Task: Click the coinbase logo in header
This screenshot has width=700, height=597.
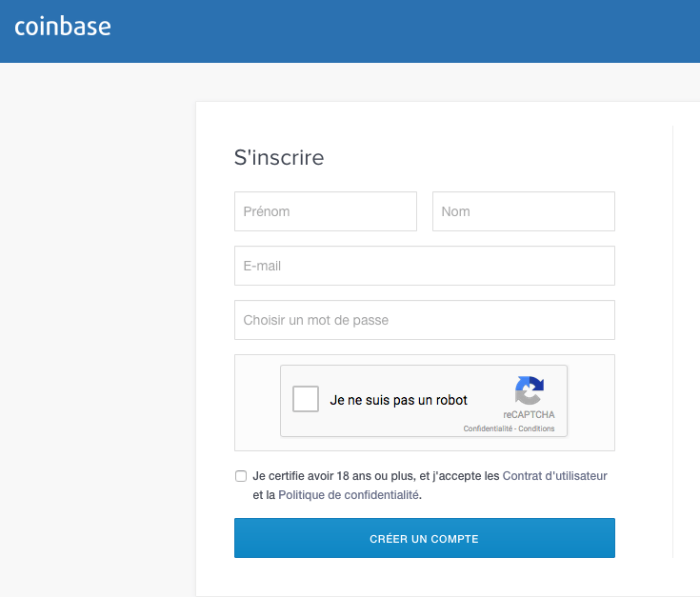Action: click(x=63, y=27)
